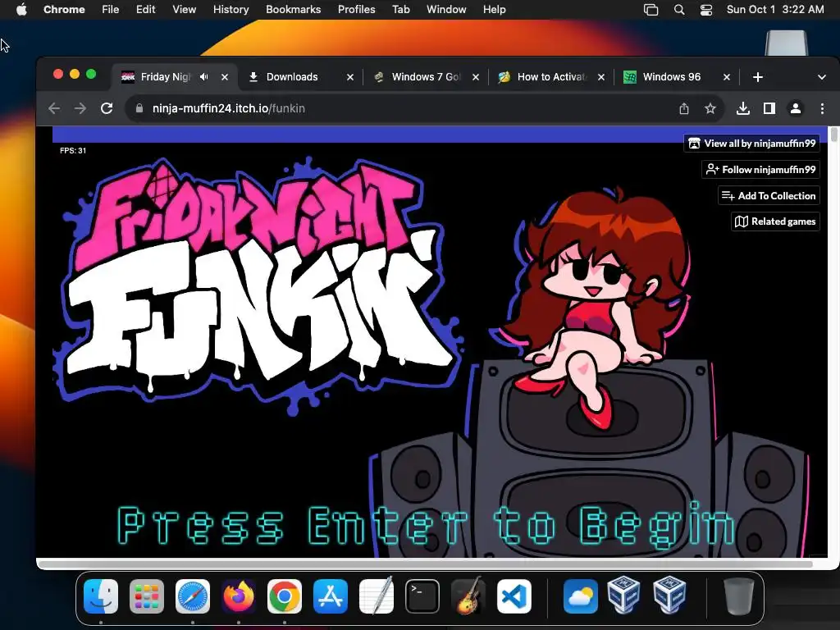
Task: Open Launchpad from the Dock
Action: (x=147, y=596)
